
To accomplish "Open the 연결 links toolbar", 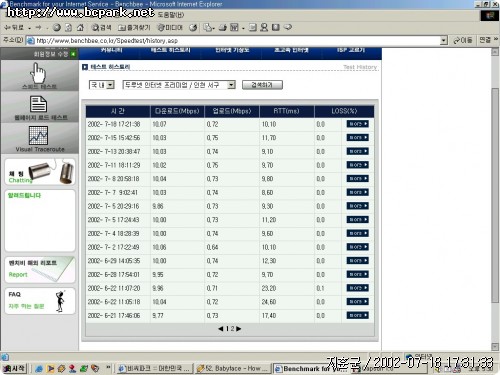I will pos(485,40).
